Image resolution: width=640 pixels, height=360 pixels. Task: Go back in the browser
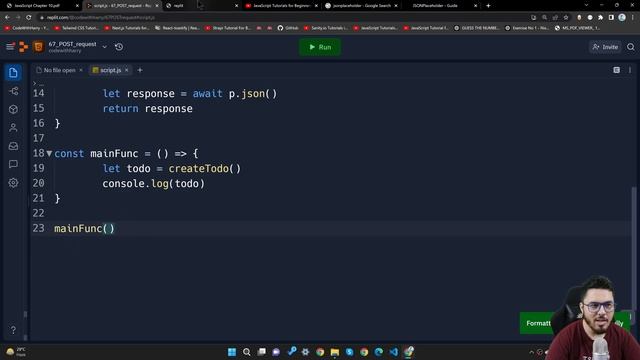(x=7, y=18)
